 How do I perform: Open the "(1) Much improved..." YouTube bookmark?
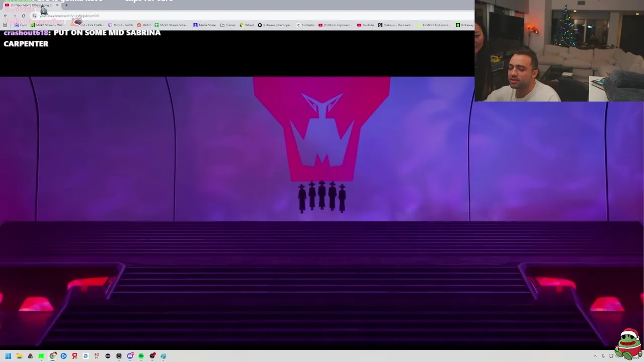335,25
